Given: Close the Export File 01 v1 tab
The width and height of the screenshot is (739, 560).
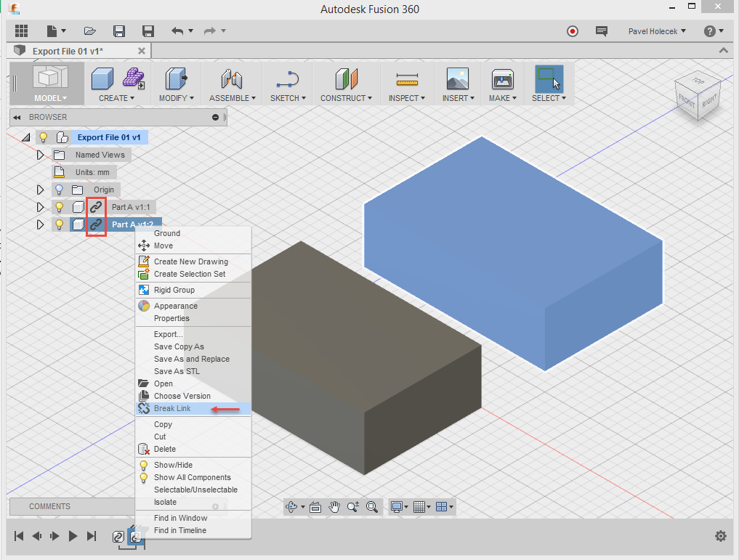Looking at the screenshot, I should click(x=142, y=51).
